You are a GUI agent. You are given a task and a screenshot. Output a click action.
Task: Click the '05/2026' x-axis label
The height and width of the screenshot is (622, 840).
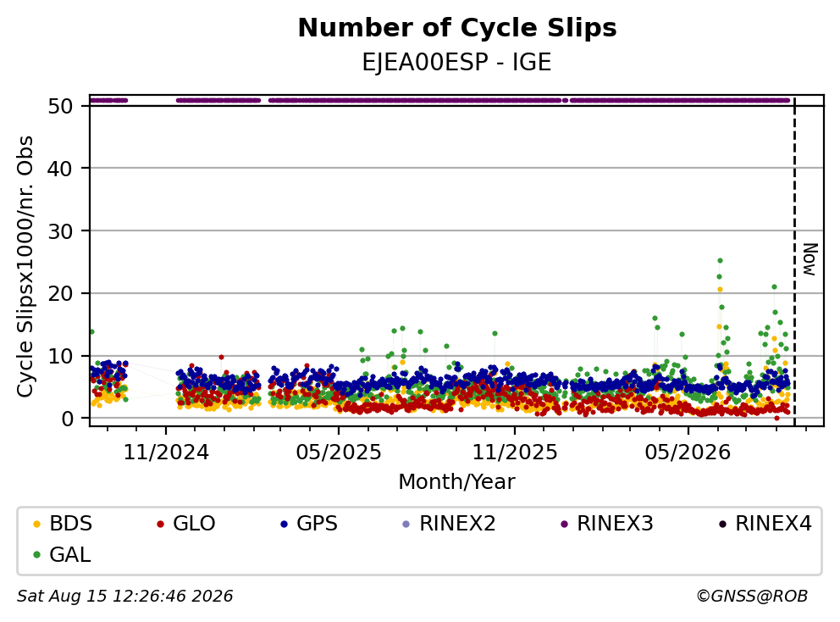point(688,453)
